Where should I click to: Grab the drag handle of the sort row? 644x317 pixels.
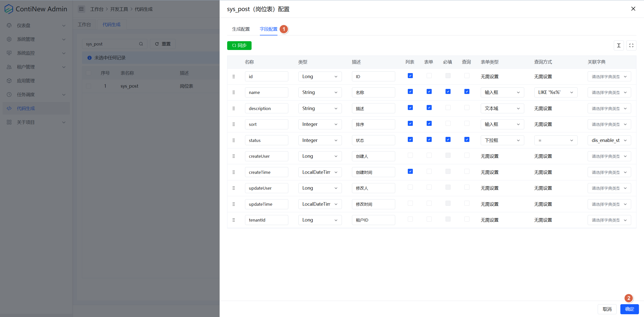[234, 124]
